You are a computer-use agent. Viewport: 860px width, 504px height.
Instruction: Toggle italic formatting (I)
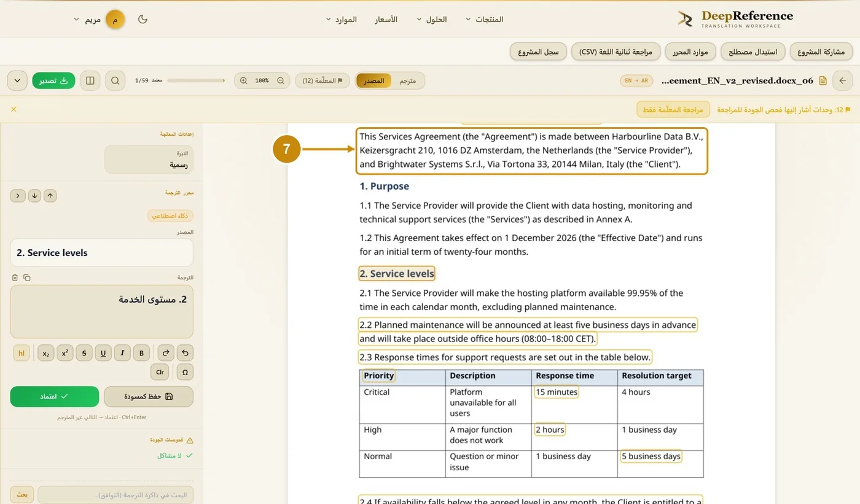(122, 353)
